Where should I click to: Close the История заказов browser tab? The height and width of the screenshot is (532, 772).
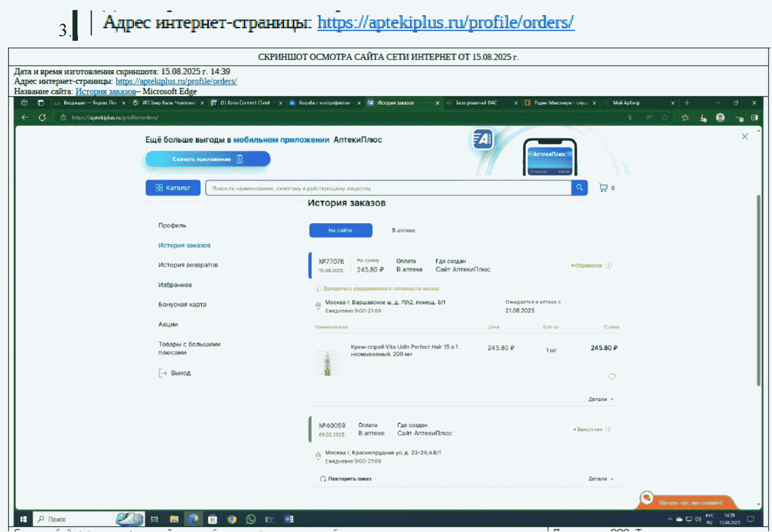point(437,103)
